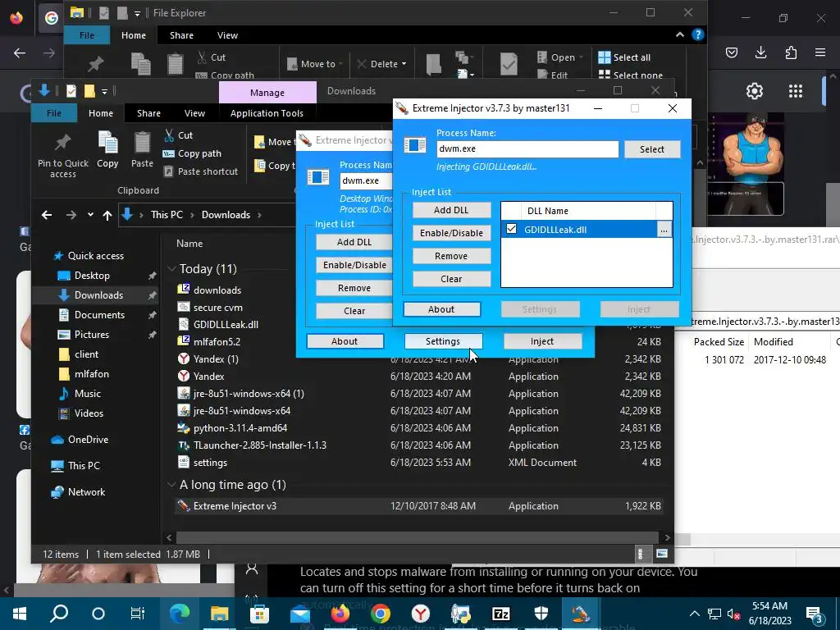Viewport: 840px width, 630px height.
Task: Click Settings in the back Extreme Injector window
Action: [442, 341]
